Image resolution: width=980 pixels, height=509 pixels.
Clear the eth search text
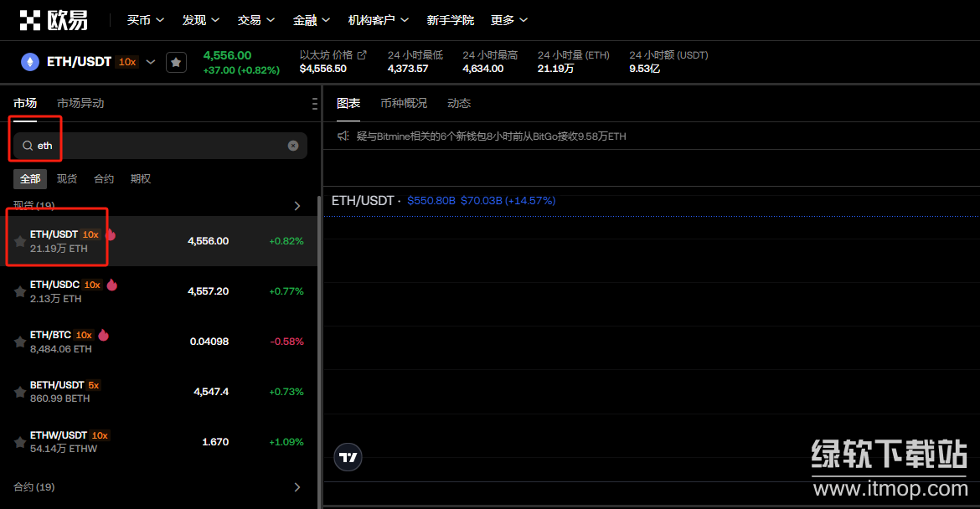tap(293, 146)
